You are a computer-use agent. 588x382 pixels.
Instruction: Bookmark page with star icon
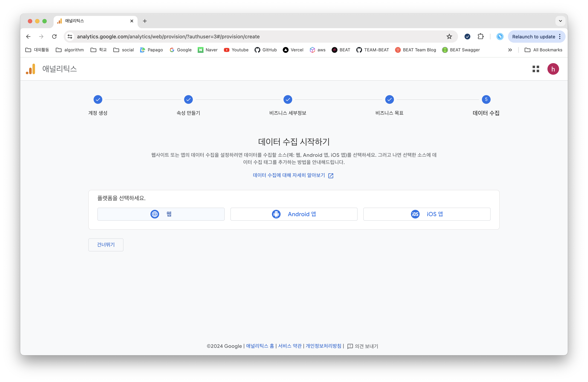(449, 37)
